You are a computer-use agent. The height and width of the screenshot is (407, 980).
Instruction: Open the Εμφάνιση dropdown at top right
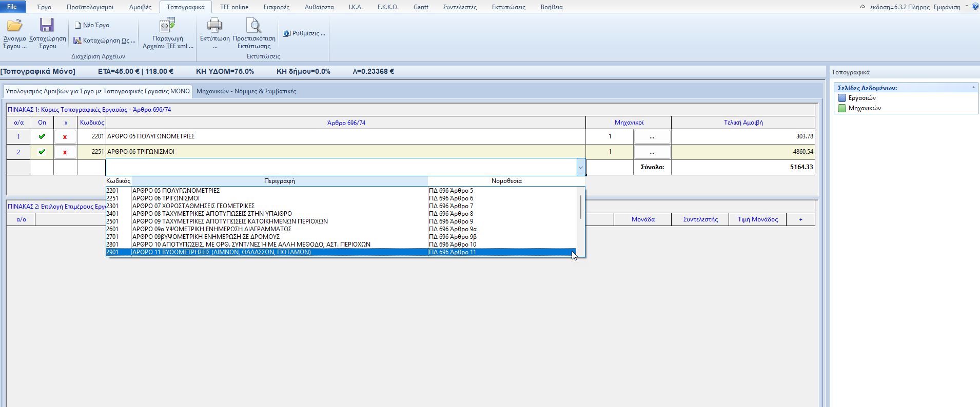pos(967,7)
